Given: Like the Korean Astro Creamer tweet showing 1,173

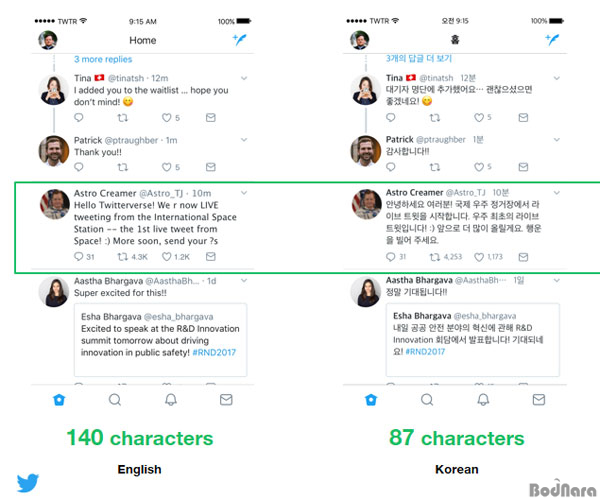Looking at the screenshot, I should point(479,257).
